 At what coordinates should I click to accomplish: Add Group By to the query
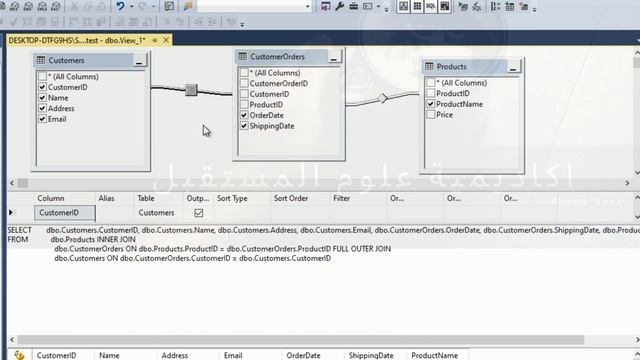pos(495,6)
